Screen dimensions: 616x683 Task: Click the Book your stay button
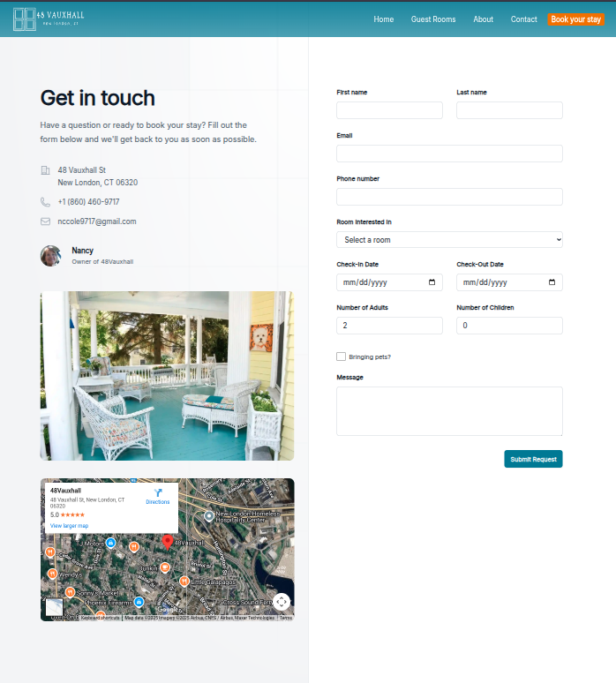click(x=575, y=19)
